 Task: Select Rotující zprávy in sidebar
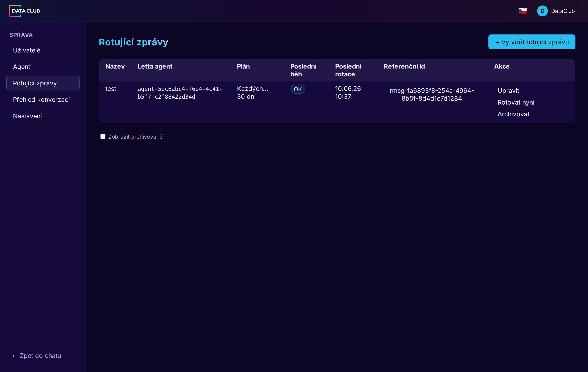tap(43, 83)
